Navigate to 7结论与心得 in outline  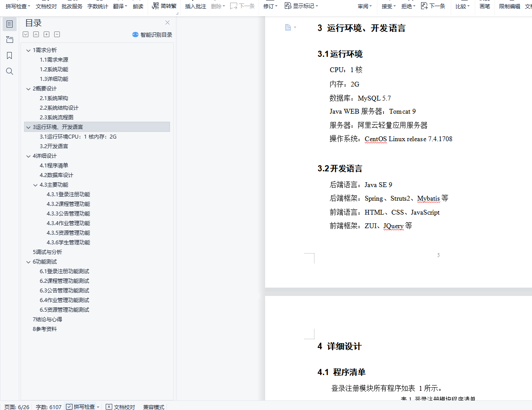47,320
